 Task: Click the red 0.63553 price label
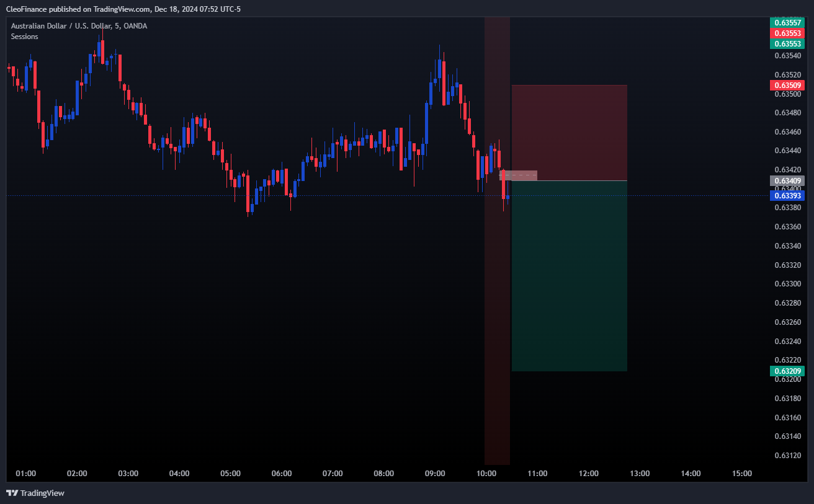(787, 33)
